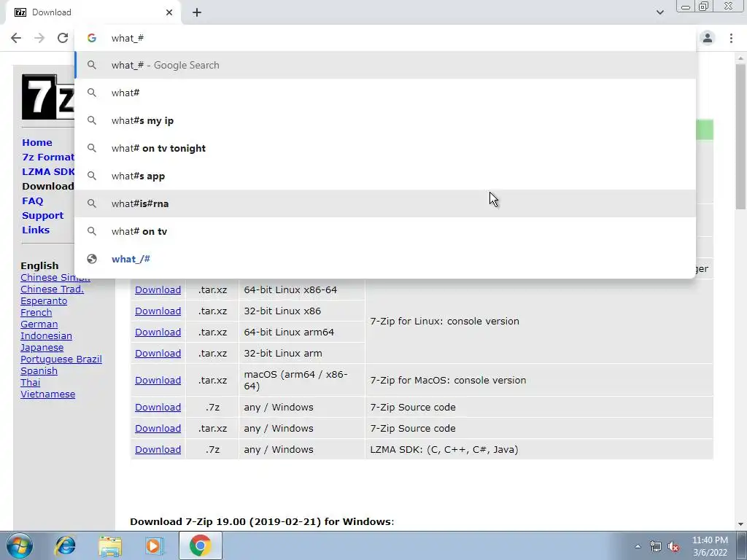Click the network tray icon
The height and width of the screenshot is (560, 747).
click(656, 546)
